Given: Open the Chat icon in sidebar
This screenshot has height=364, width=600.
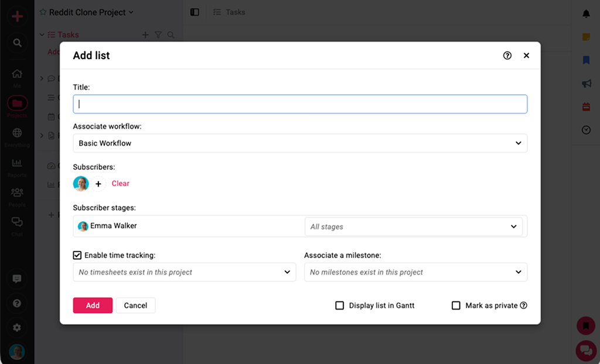Looking at the screenshot, I should (17, 222).
